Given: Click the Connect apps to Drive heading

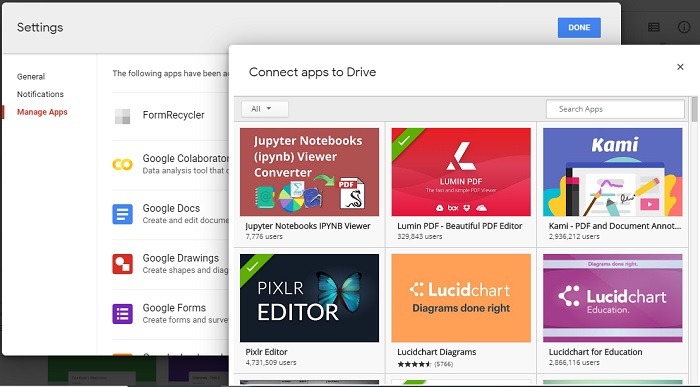Looking at the screenshot, I should coord(312,72).
